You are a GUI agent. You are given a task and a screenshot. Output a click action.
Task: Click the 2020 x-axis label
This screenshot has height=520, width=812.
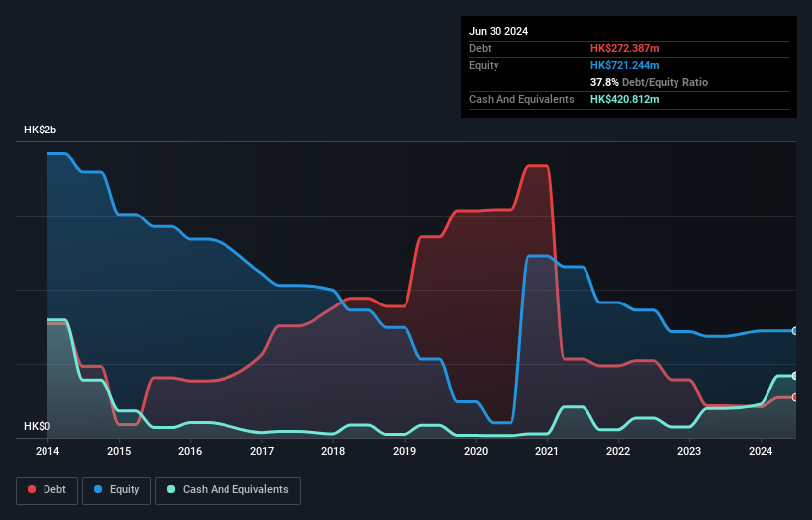[x=476, y=451]
